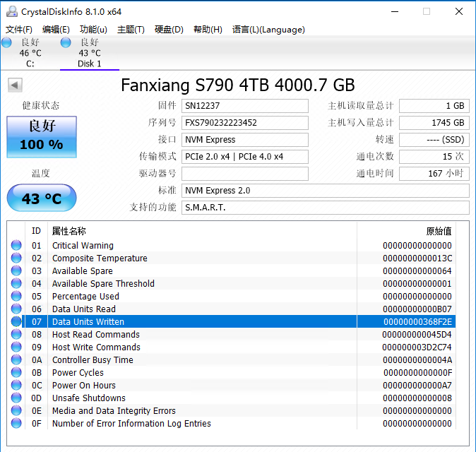
Task: Select the Data Units Read attribute name
Action: tap(84, 309)
